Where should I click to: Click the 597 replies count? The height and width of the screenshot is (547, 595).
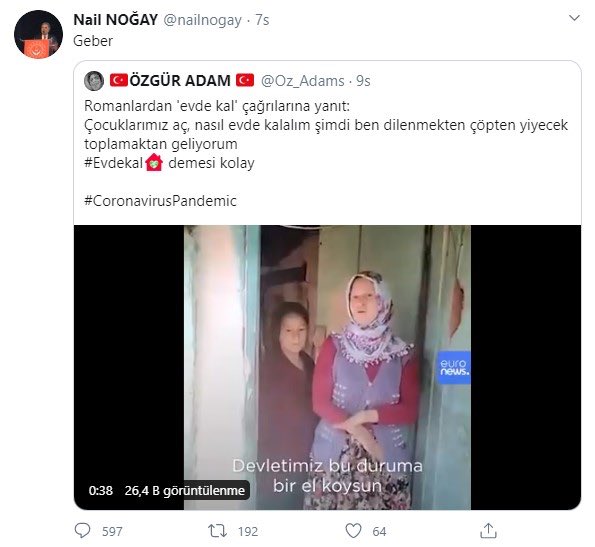[112, 531]
